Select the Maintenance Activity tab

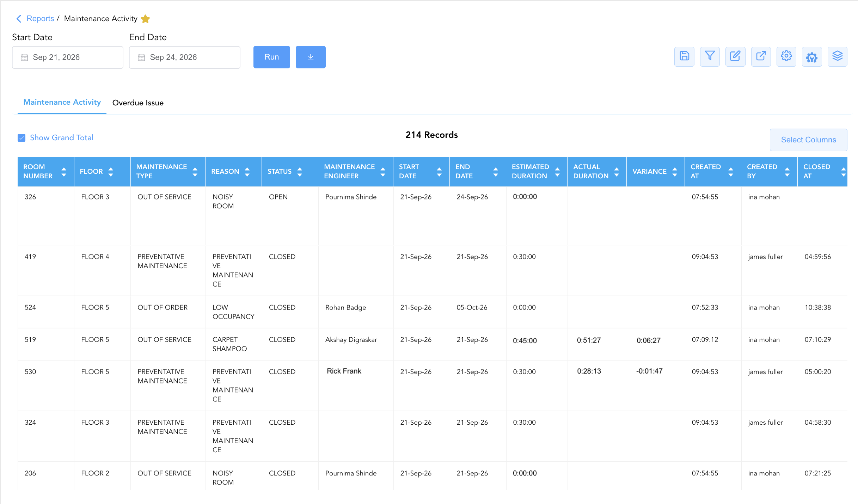click(x=62, y=102)
